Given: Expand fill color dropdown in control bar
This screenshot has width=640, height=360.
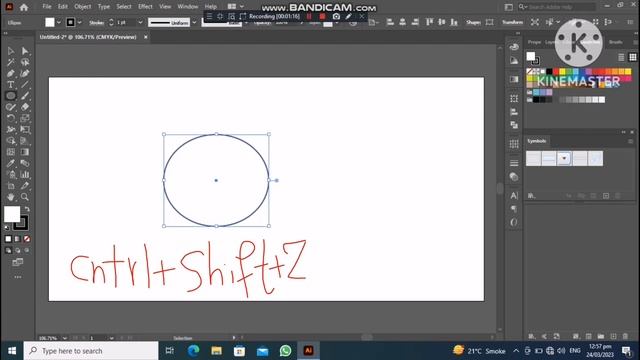Looking at the screenshot, I should 58,22.
